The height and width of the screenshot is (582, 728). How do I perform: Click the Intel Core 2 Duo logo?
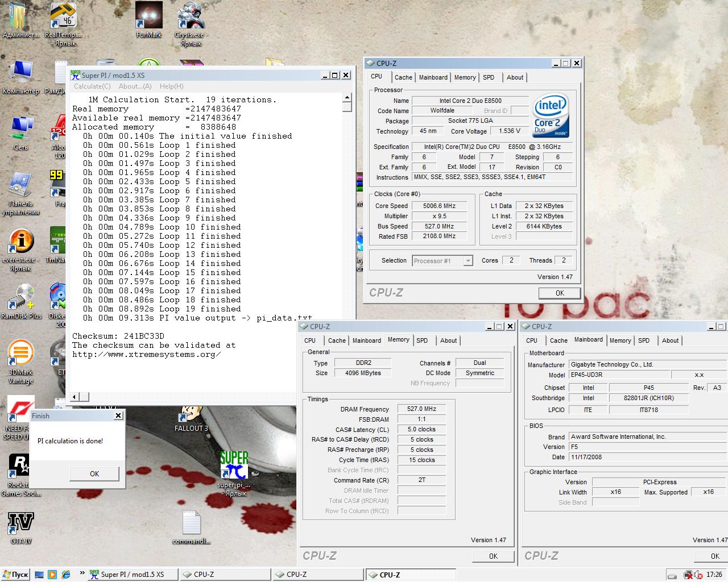551,116
